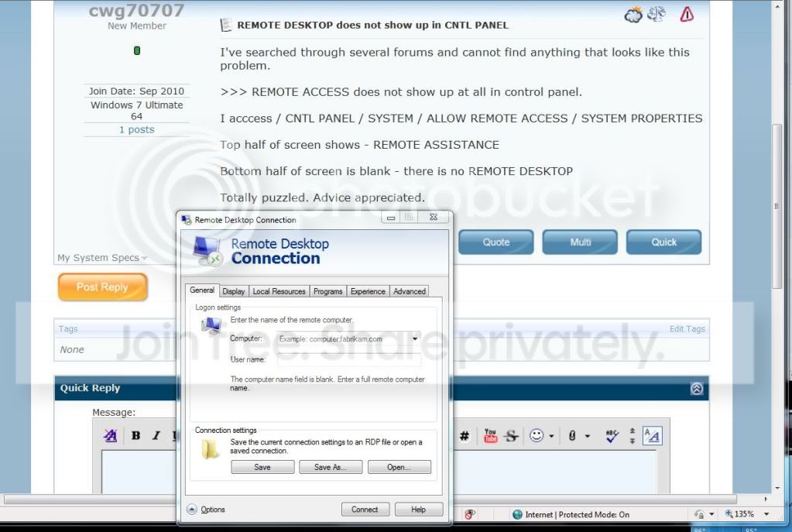Open the Programs tab
792x532 pixels.
327,291
